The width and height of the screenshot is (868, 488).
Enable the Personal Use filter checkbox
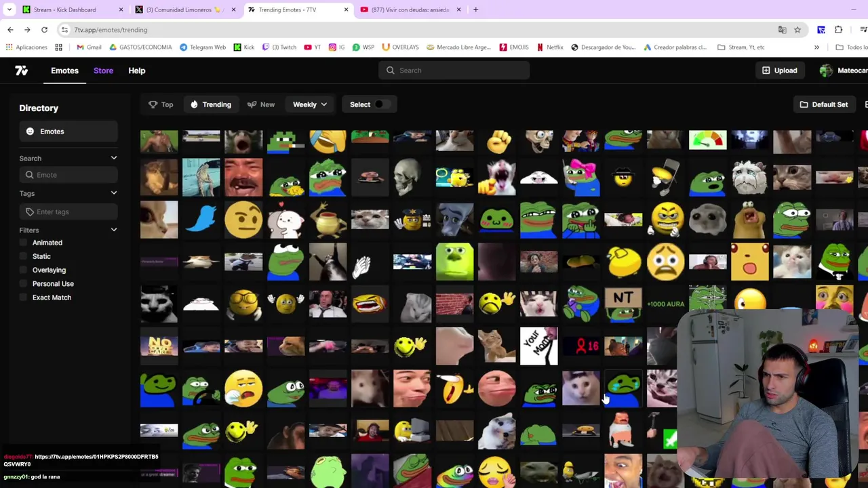click(x=24, y=284)
